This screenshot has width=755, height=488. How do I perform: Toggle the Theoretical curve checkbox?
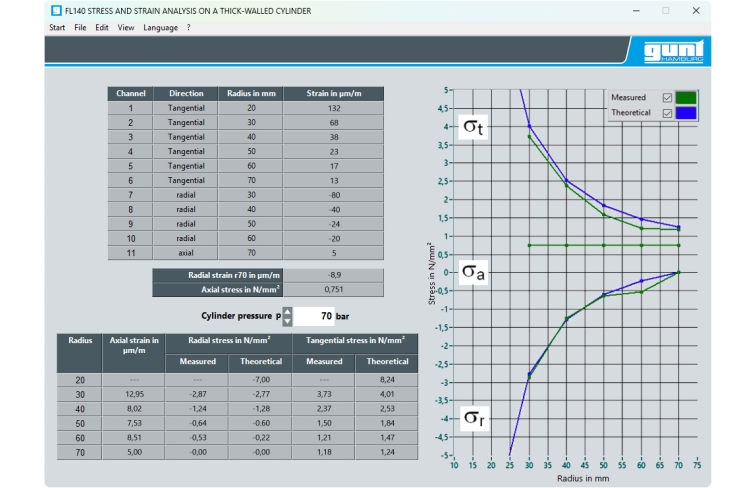pos(667,114)
